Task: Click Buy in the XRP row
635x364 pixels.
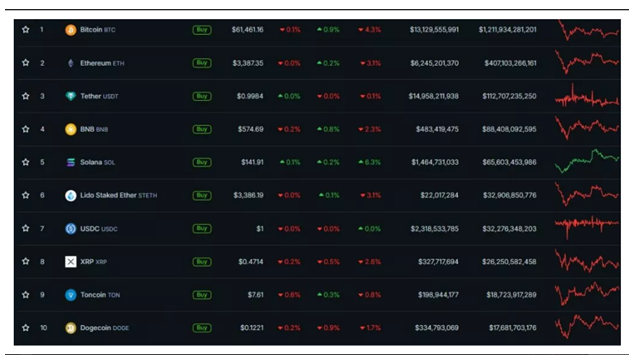Action: [202, 262]
